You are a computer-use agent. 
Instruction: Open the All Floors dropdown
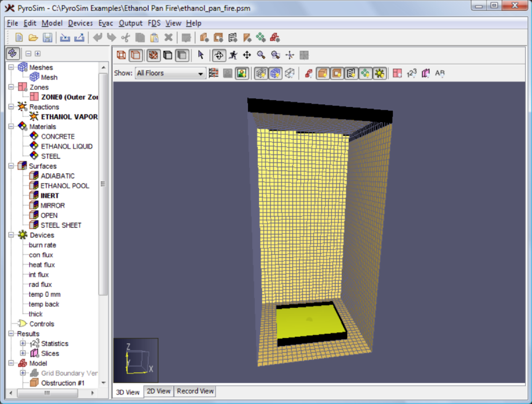coord(170,73)
